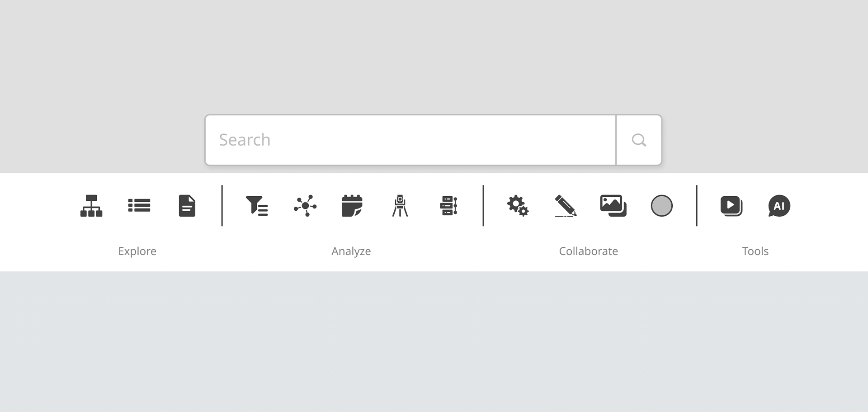Select the surveying tripod icon

click(400, 206)
